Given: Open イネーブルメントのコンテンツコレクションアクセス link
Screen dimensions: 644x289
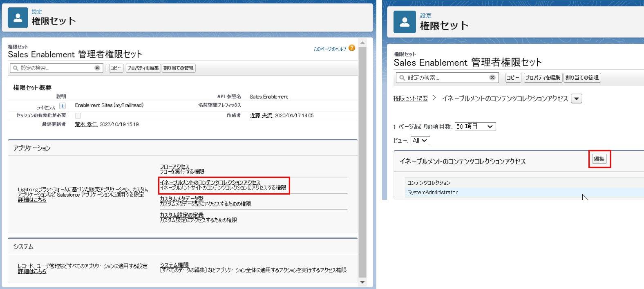Looking at the screenshot, I should pos(210,182).
